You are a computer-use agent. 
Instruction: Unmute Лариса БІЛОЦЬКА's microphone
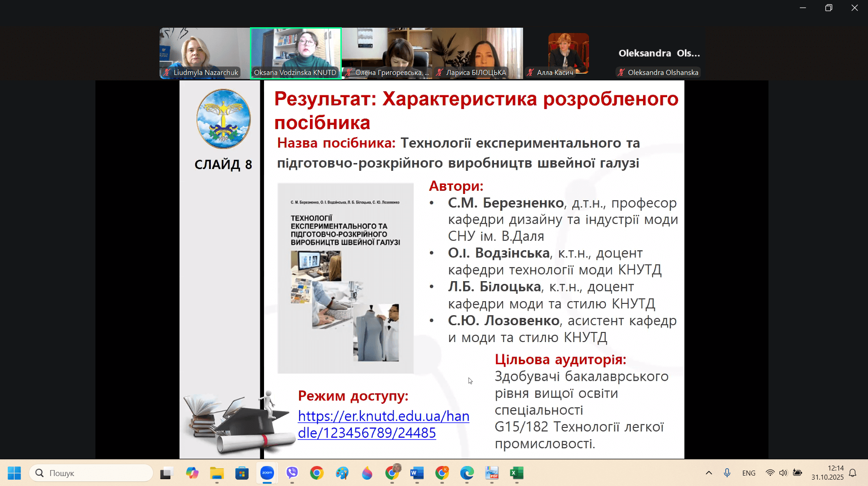(439, 72)
